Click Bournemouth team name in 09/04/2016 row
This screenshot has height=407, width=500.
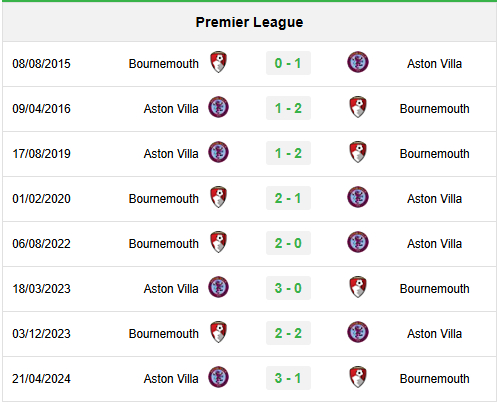tap(434, 109)
